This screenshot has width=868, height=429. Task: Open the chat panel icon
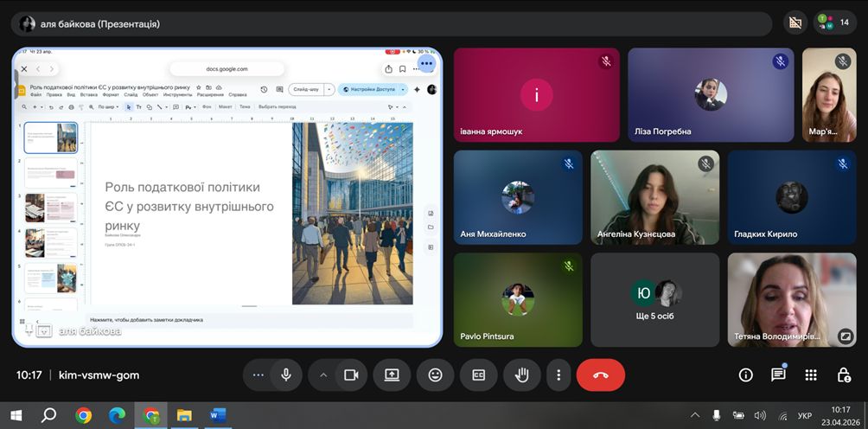tap(778, 375)
